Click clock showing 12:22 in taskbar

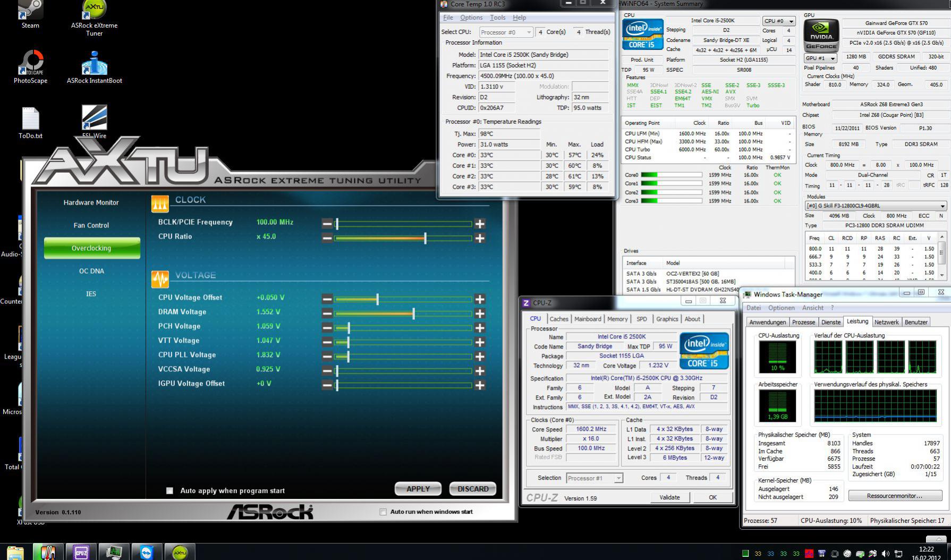(x=927, y=549)
